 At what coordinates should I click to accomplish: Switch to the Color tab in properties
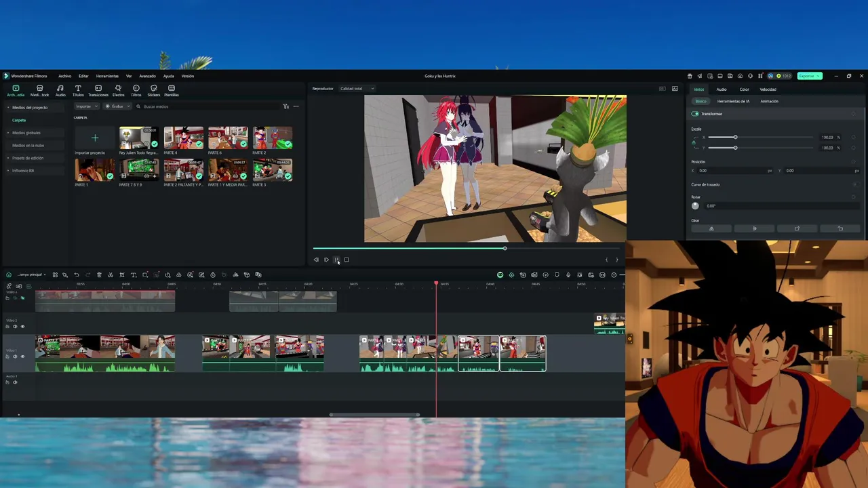point(744,89)
